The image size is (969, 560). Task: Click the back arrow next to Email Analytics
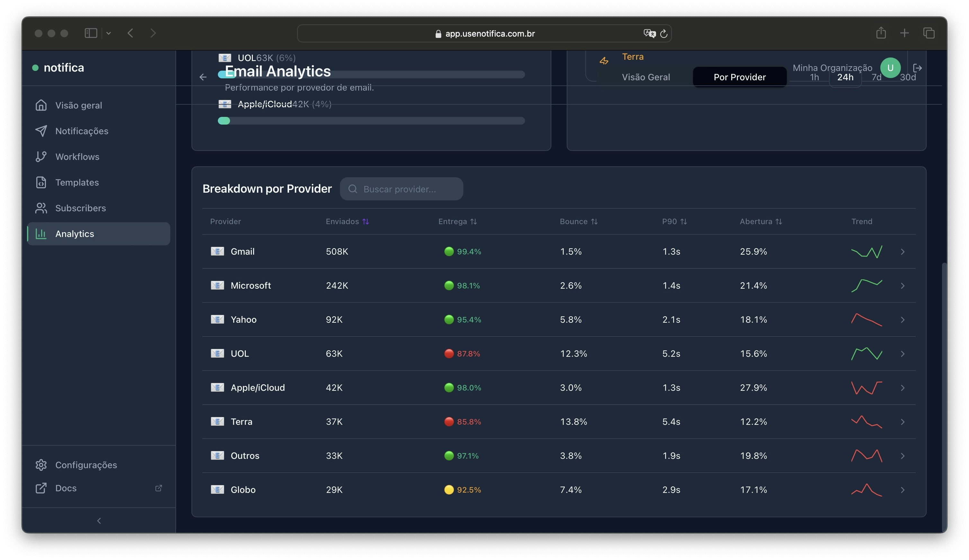203,77
